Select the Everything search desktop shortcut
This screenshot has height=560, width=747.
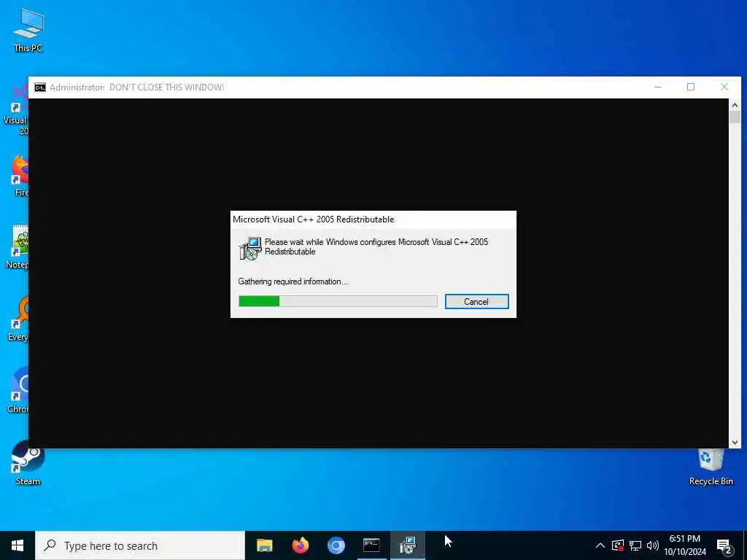click(x=18, y=319)
